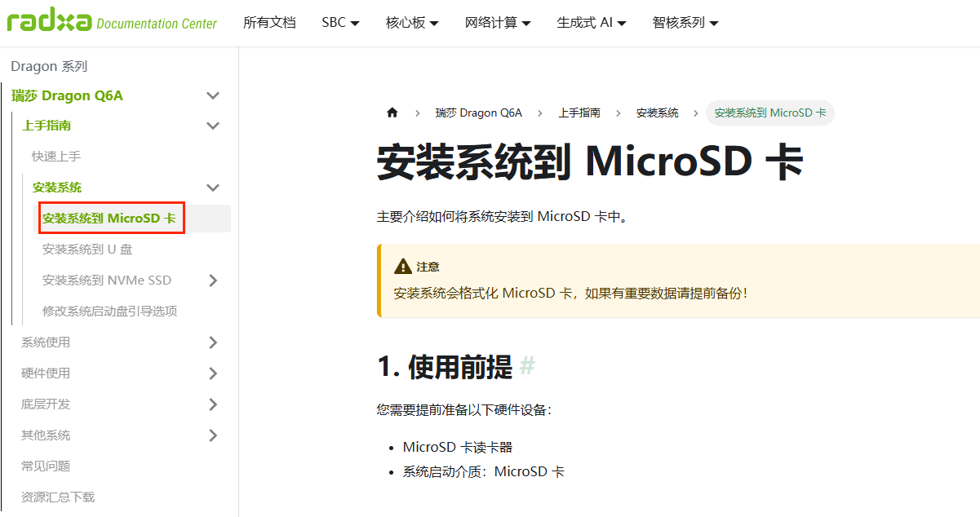Open 常见问题 sidebar page
The image size is (980, 517).
[46, 466]
